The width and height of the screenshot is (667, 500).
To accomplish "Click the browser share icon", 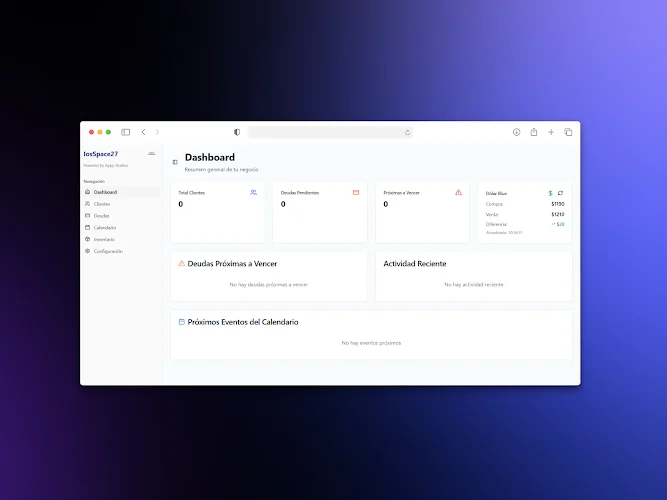I will [x=534, y=132].
